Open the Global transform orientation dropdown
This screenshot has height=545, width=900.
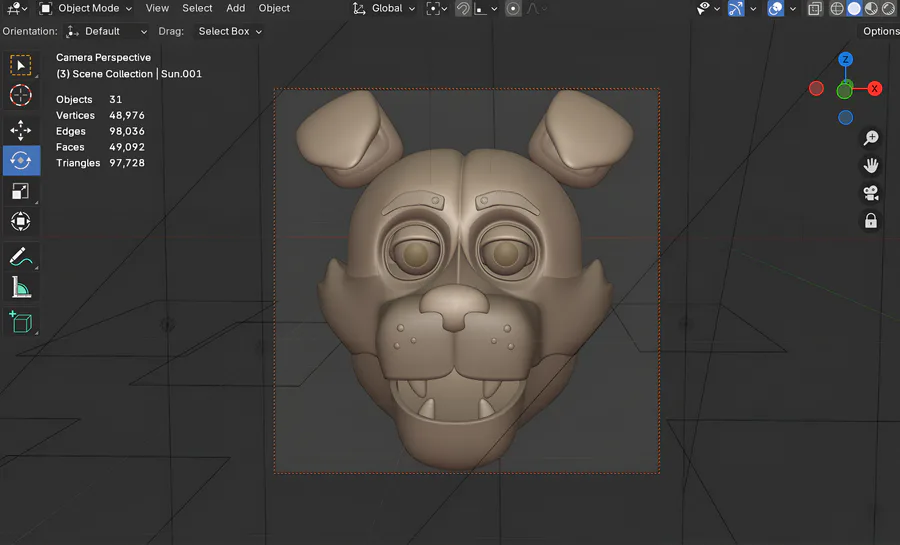tap(383, 8)
